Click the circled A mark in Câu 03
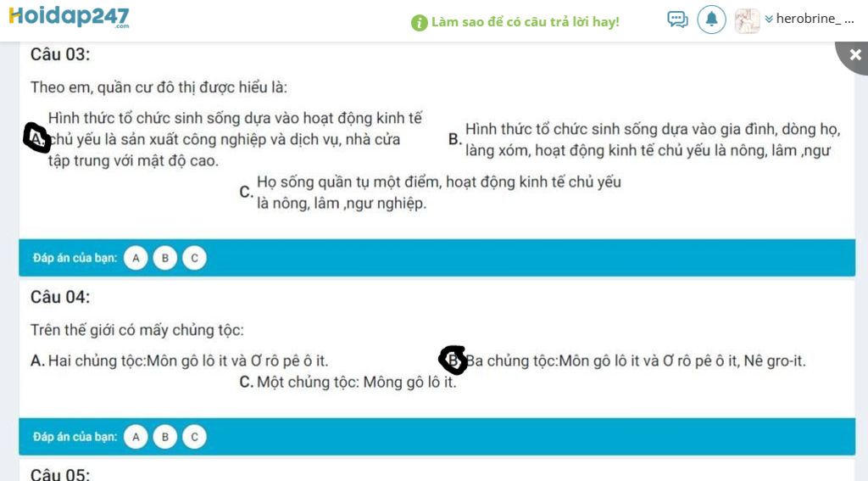Image resolution: width=868 pixels, height=481 pixels. coord(37,137)
